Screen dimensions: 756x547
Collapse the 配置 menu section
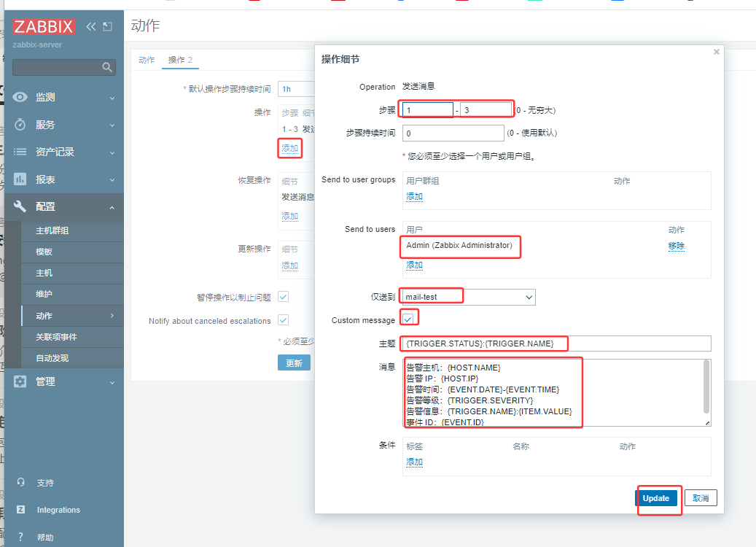point(112,207)
